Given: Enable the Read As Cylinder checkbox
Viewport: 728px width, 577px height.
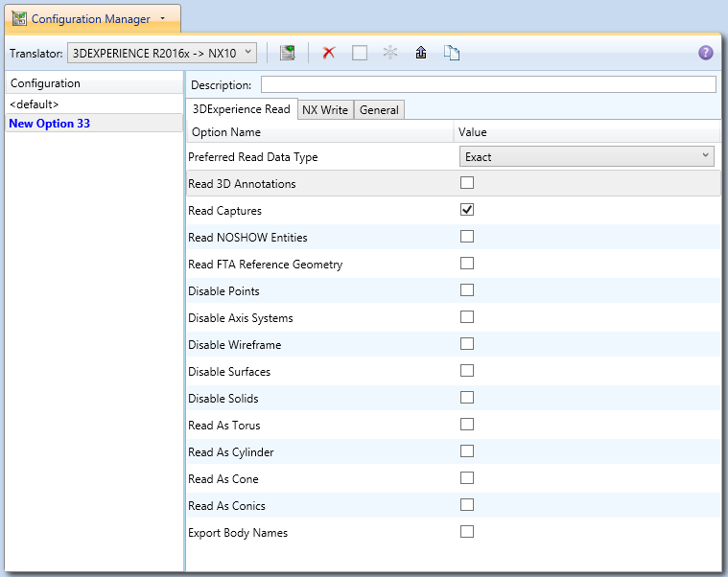Looking at the screenshot, I should click(466, 451).
